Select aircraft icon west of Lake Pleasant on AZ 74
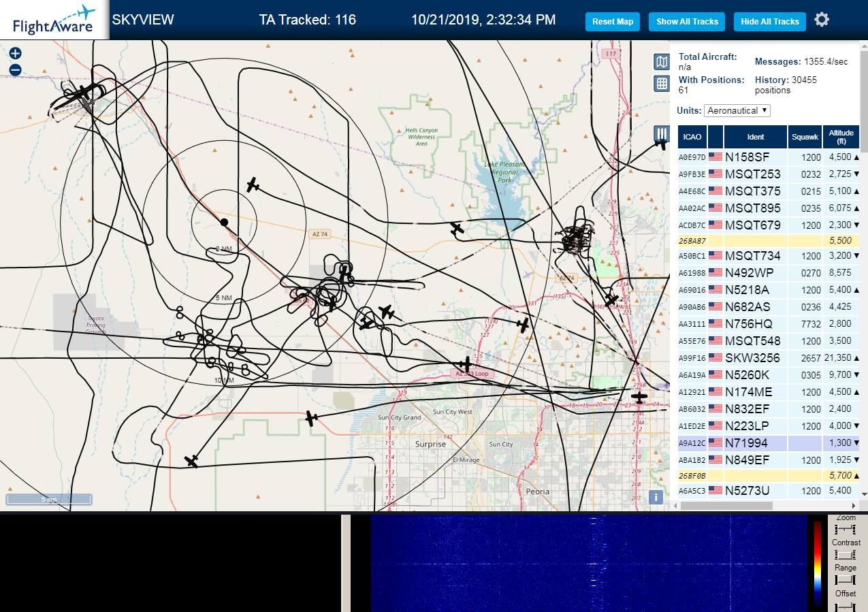Screen dimensions: 868x612 [x=457, y=229]
